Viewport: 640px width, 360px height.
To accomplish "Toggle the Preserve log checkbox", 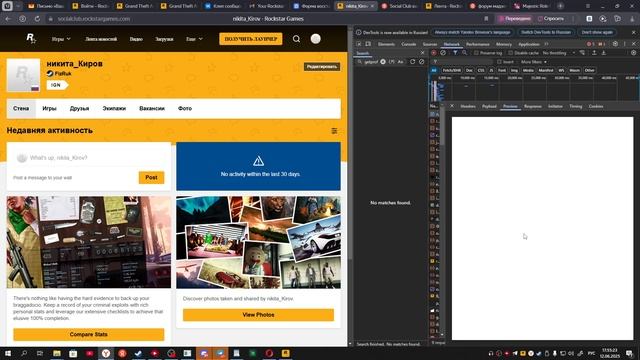I will tap(476, 53).
